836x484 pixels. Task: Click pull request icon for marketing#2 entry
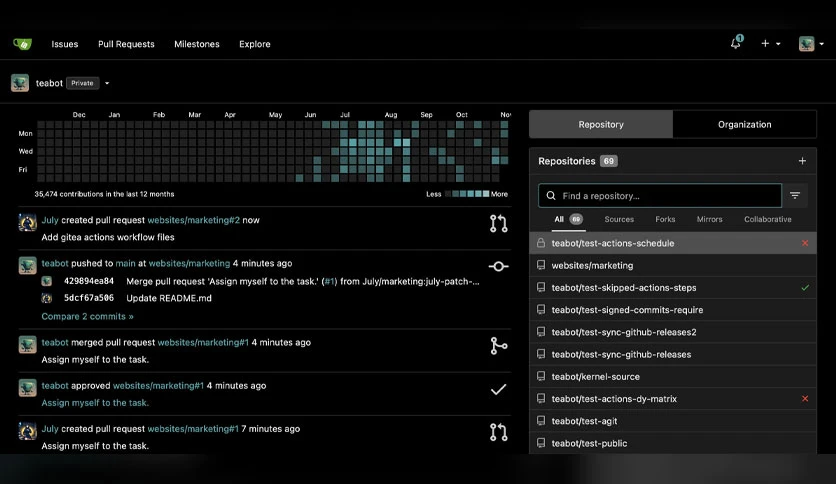(499, 223)
